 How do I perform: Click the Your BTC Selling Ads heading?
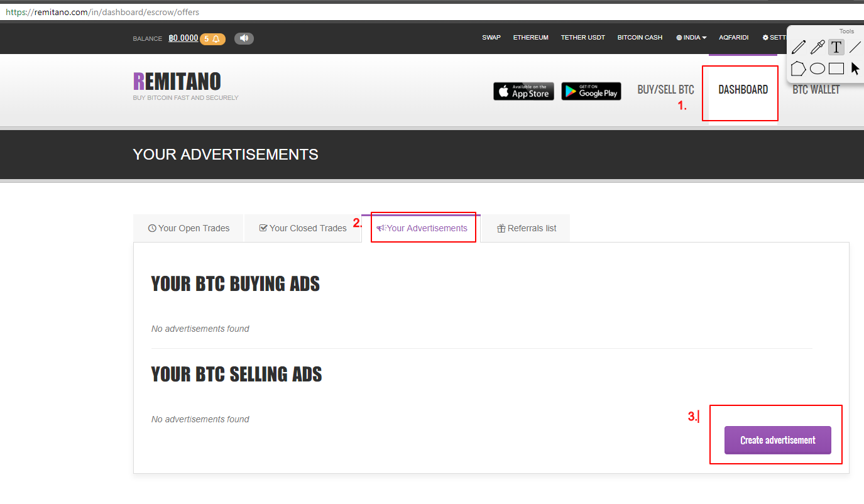coord(236,375)
